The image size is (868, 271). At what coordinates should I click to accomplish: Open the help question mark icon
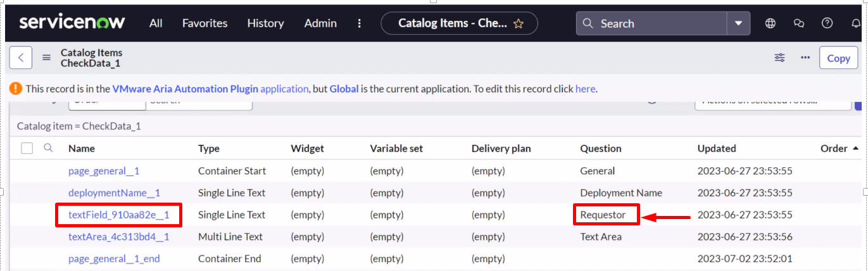(827, 23)
